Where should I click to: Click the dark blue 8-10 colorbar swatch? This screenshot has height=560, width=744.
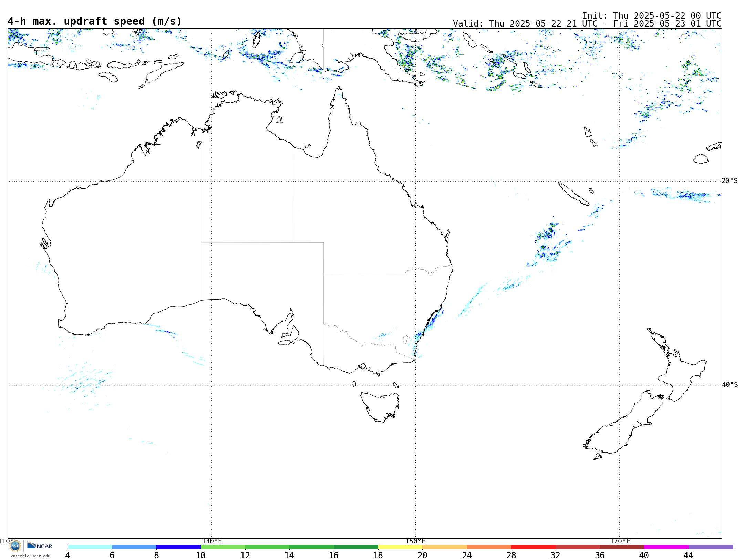point(178,547)
